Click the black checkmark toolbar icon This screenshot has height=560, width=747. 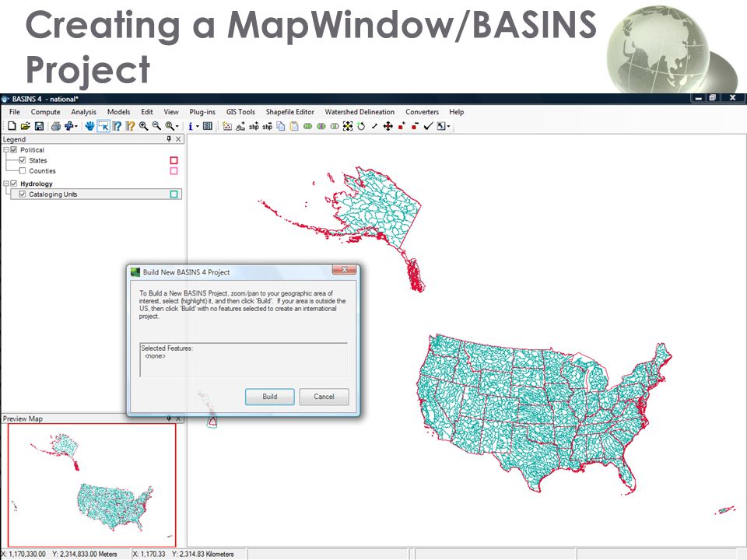tap(428, 126)
